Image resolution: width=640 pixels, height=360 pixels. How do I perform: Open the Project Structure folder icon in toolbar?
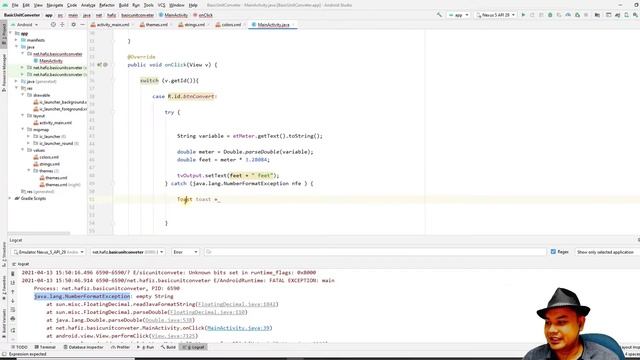[597, 15]
